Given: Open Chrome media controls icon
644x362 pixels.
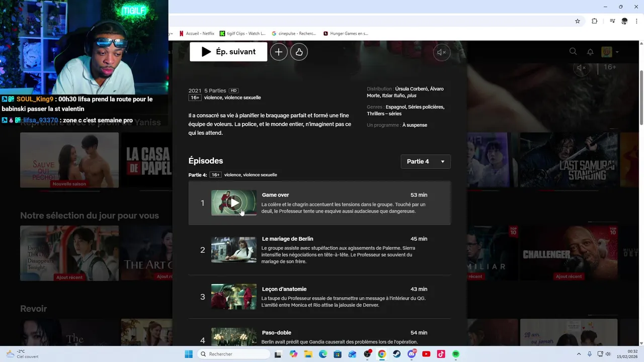Looking at the screenshot, I should (612, 21).
